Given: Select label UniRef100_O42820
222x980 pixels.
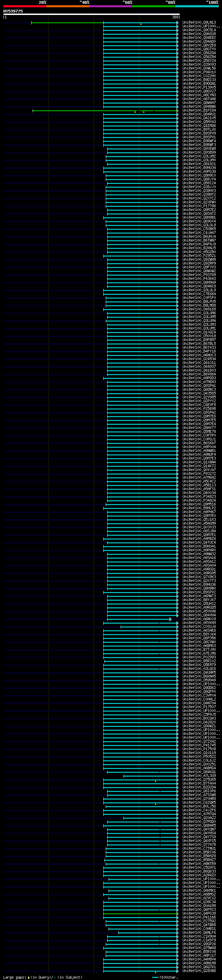Looking at the screenshot, I should pos(199,722).
